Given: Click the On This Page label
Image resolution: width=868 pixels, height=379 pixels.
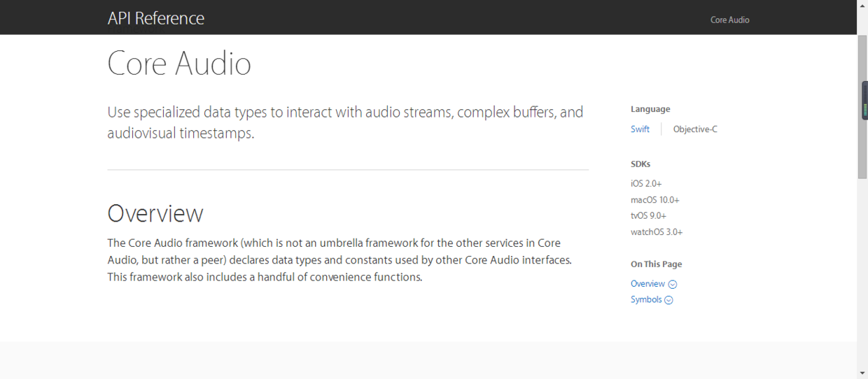Looking at the screenshot, I should click(x=656, y=264).
